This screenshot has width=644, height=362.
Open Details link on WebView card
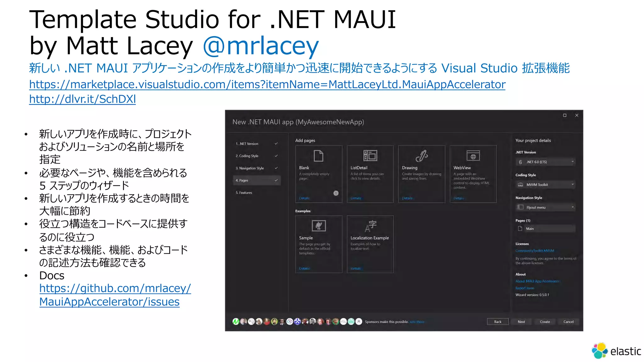(459, 198)
